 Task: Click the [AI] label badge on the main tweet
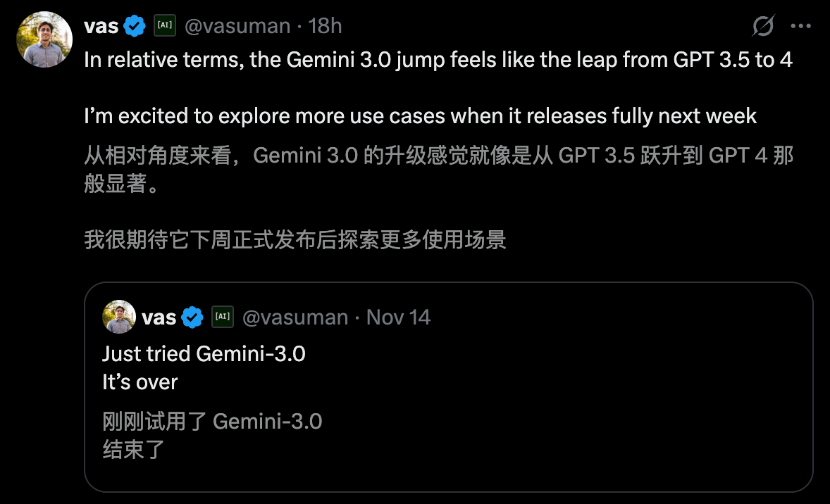tap(164, 25)
